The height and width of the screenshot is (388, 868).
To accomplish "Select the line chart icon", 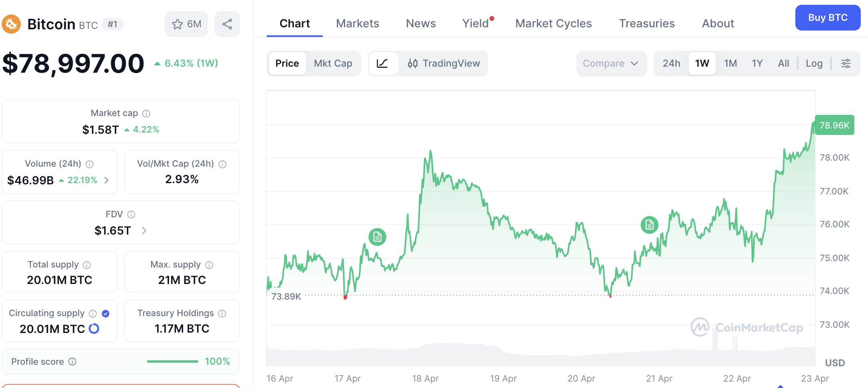I will pos(383,63).
